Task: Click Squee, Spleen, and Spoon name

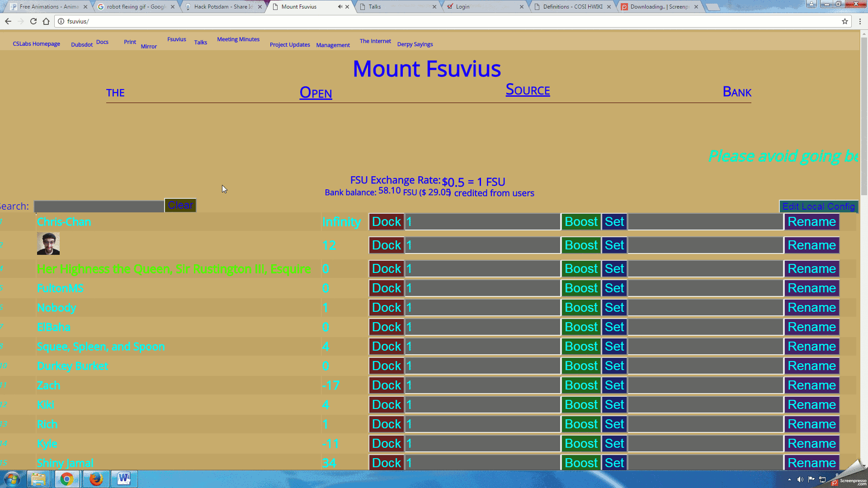Action: coord(101,347)
